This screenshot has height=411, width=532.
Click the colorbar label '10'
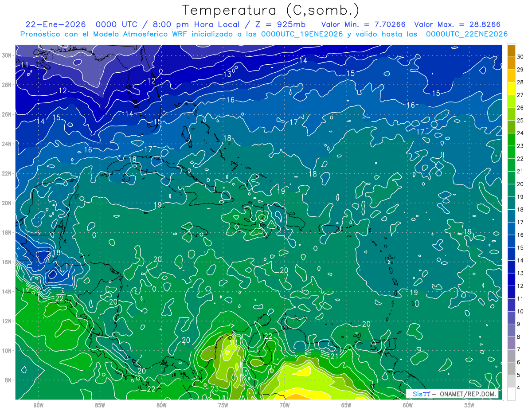520,311
